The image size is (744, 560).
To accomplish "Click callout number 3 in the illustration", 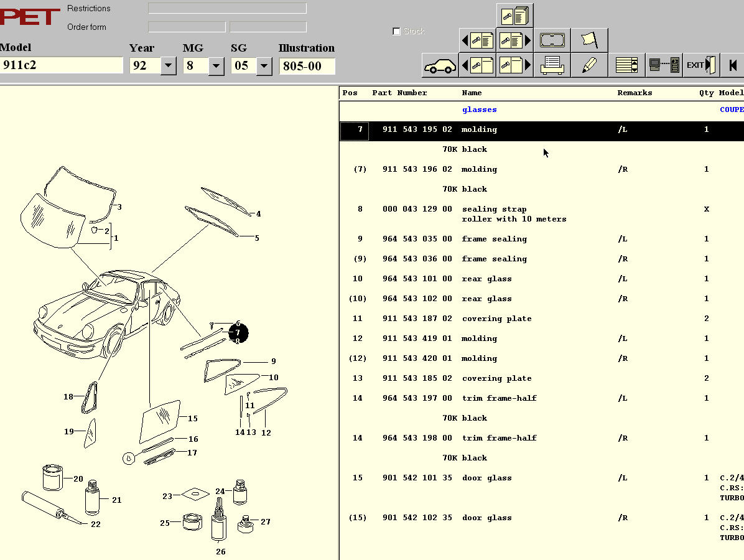I will pos(119,207).
